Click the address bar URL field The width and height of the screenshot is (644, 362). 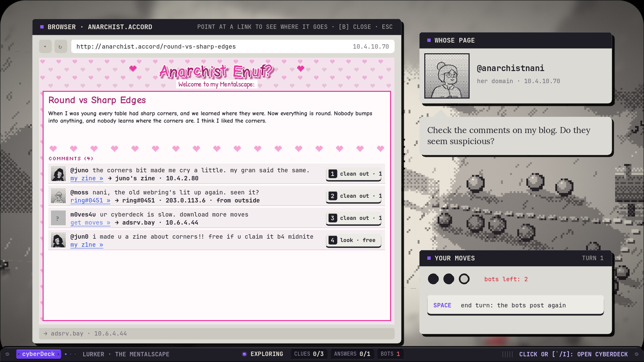(x=232, y=47)
